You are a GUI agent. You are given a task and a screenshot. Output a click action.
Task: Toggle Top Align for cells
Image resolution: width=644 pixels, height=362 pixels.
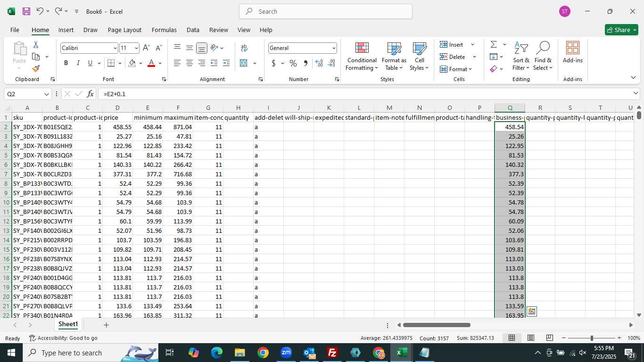(177, 48)
